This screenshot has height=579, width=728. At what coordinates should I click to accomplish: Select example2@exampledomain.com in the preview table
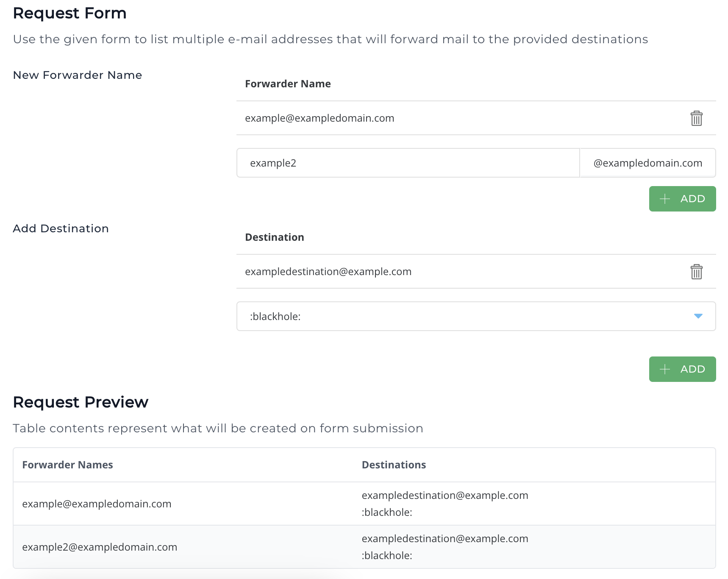tap(100, 547)
